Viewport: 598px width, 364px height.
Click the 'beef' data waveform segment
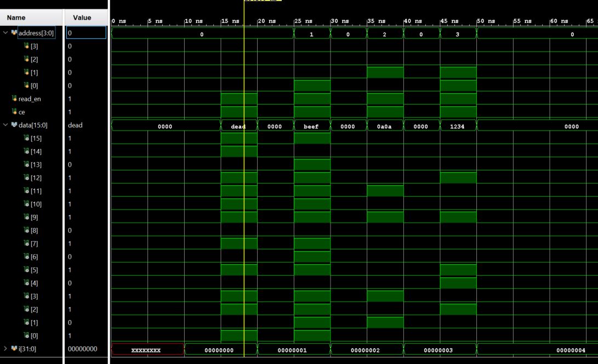[x=311, y=126]
